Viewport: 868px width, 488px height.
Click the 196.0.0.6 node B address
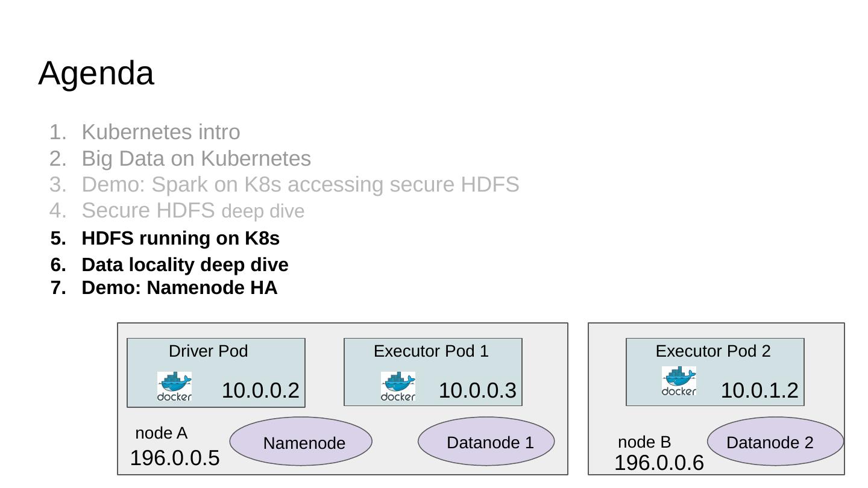point(659,463)
